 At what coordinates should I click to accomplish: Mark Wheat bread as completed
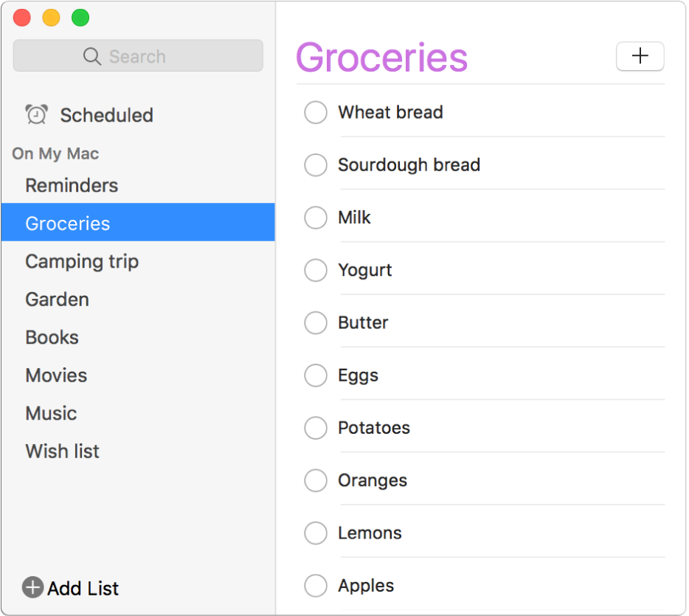tap(316, 113)
